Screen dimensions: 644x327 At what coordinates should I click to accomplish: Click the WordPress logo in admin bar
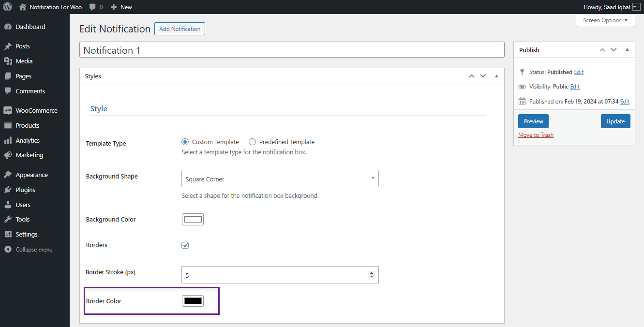pos(8,7)
